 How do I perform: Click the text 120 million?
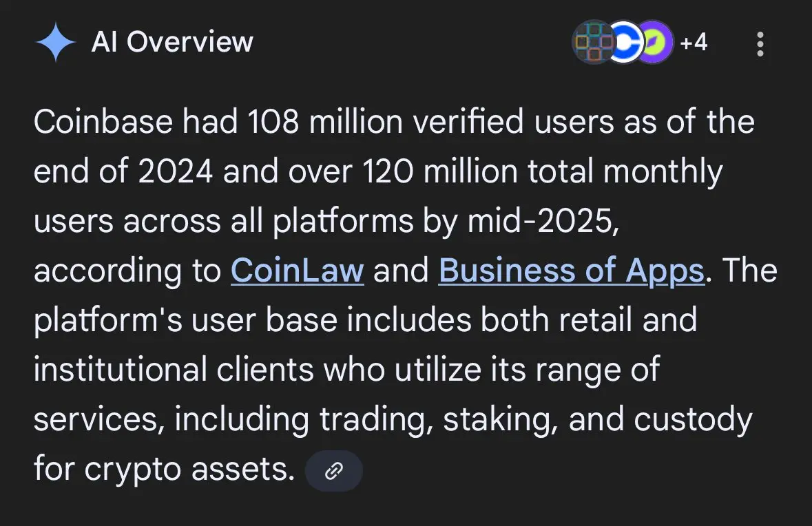pyautogui.click(x=439, y=171)
